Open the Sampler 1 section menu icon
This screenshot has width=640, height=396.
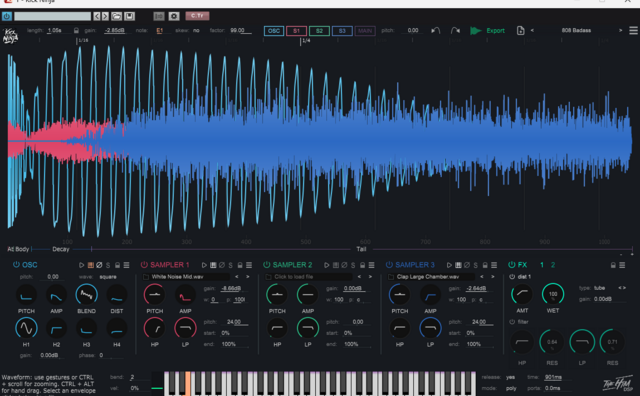(249, 265)
